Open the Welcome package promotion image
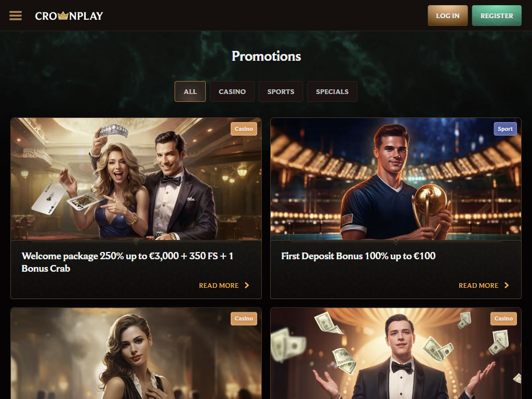 click(136, 179)
